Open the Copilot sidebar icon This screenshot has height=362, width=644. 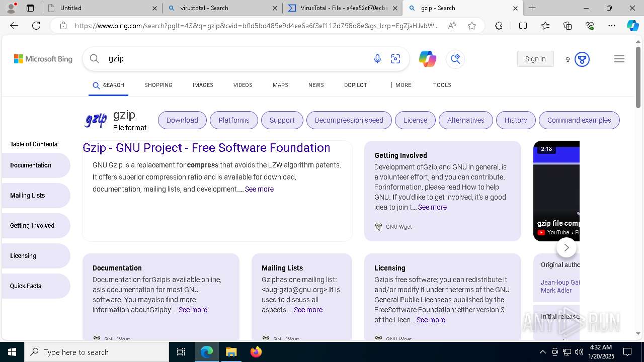point(633,26)
